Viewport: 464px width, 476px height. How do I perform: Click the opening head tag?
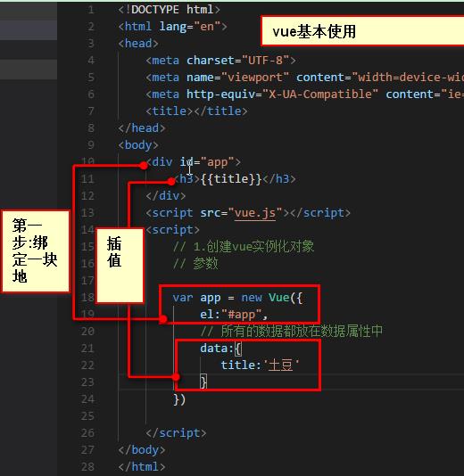138,44
